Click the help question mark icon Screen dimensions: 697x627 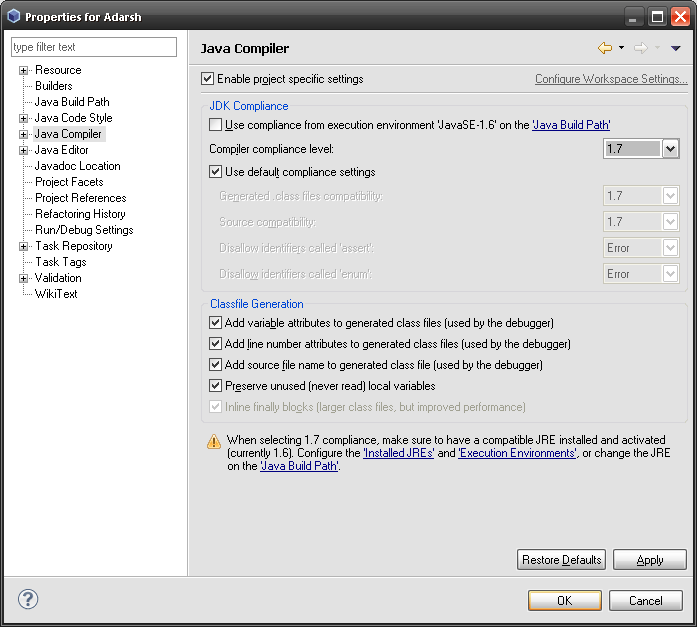[28, 600]
